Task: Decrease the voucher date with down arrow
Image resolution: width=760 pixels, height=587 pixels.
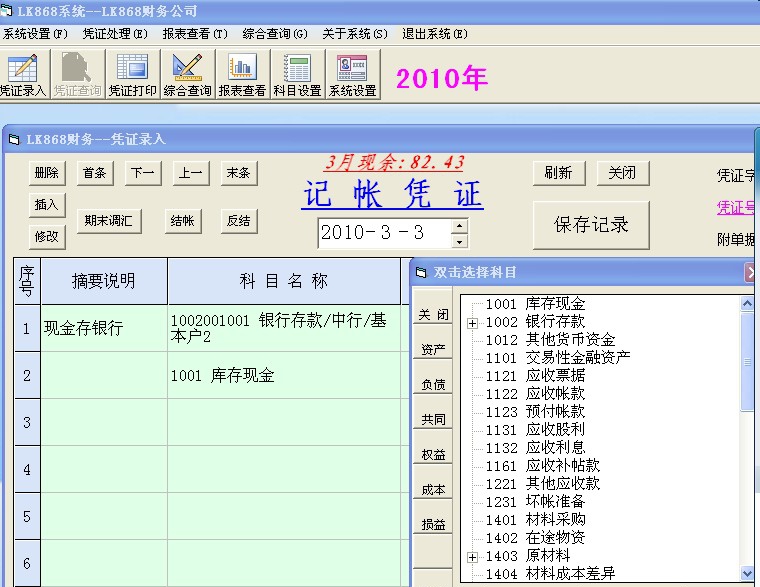Action: (x=459, y=241)
